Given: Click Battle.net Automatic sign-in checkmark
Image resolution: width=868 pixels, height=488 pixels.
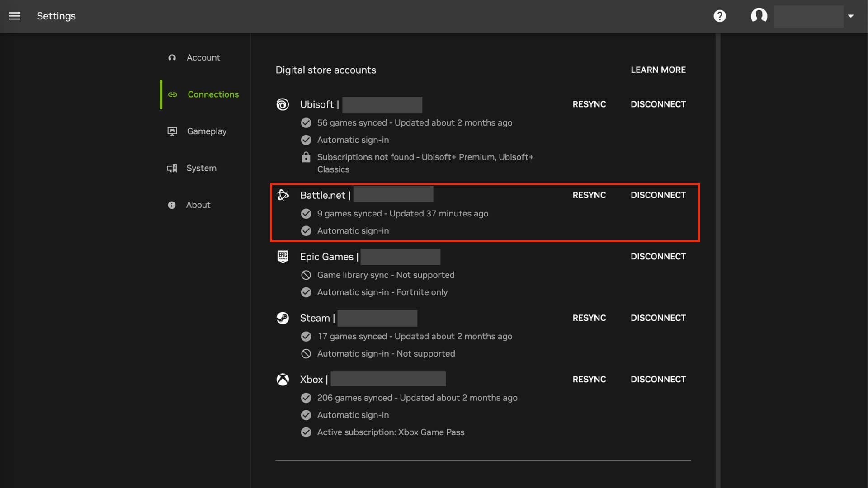Looking at the screenshot, I should pos(306,231).
